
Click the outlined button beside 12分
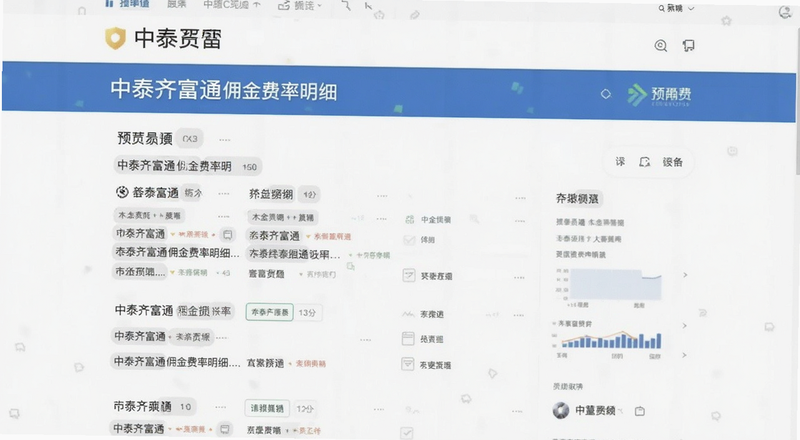(267, 408)
